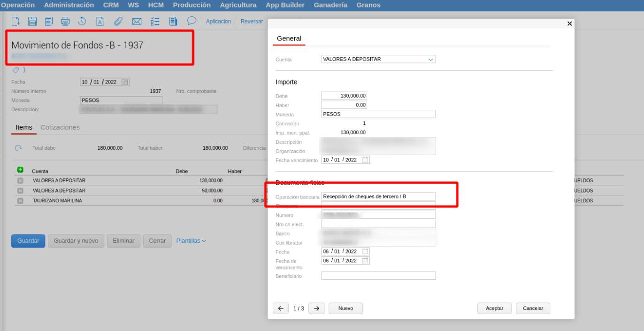The image size is (644, 331).
Task: Click the Beneficiario input field
Action: click(378, 276)
